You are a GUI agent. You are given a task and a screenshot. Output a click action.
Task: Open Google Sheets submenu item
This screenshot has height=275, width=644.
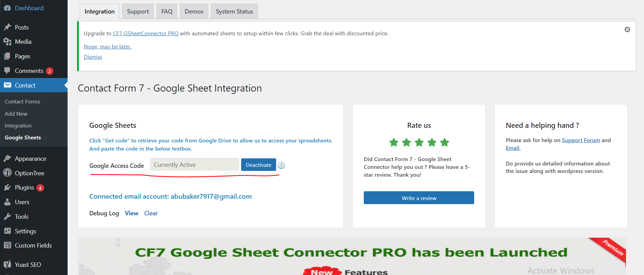click(x=23, y=137)
